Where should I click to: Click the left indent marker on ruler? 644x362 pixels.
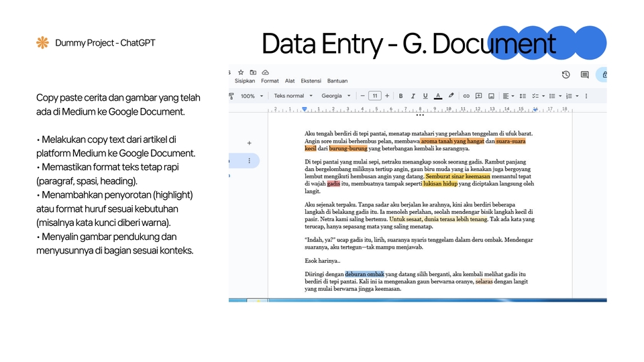coord(305,109)
